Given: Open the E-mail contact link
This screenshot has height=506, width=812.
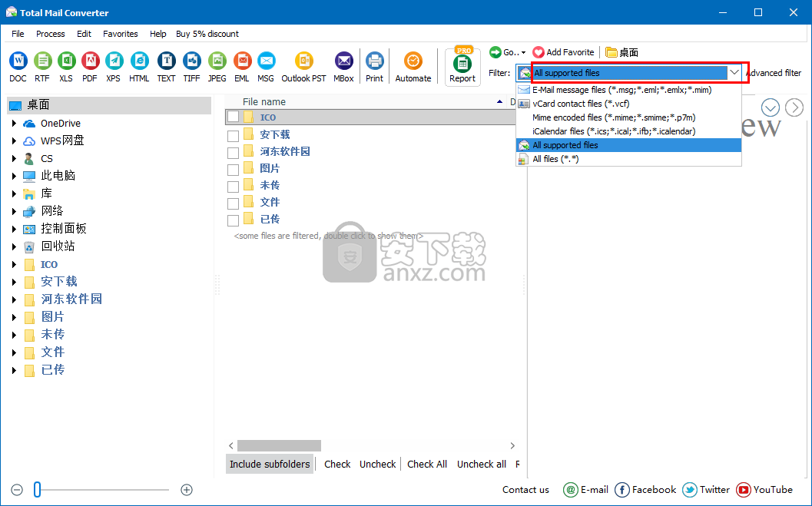Looking at the screenshot, I should 585,490.
